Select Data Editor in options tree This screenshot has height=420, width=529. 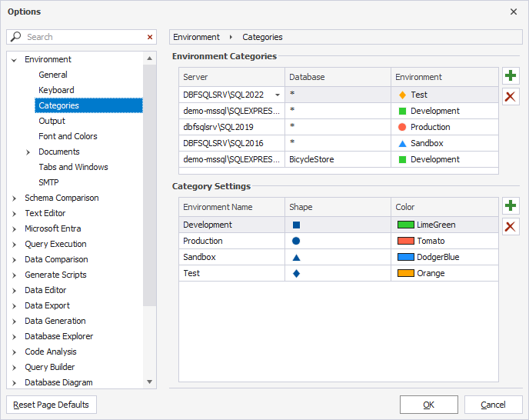(45, 290)
